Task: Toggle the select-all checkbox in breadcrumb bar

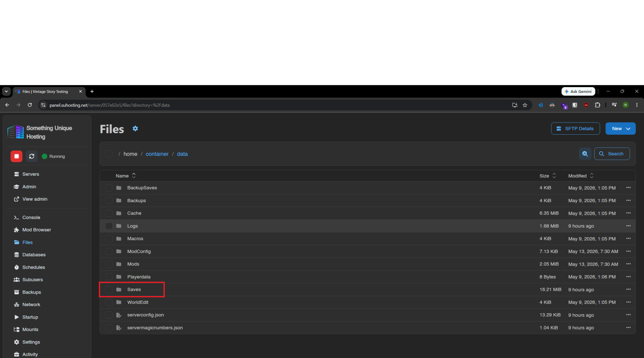Action: 109,154
